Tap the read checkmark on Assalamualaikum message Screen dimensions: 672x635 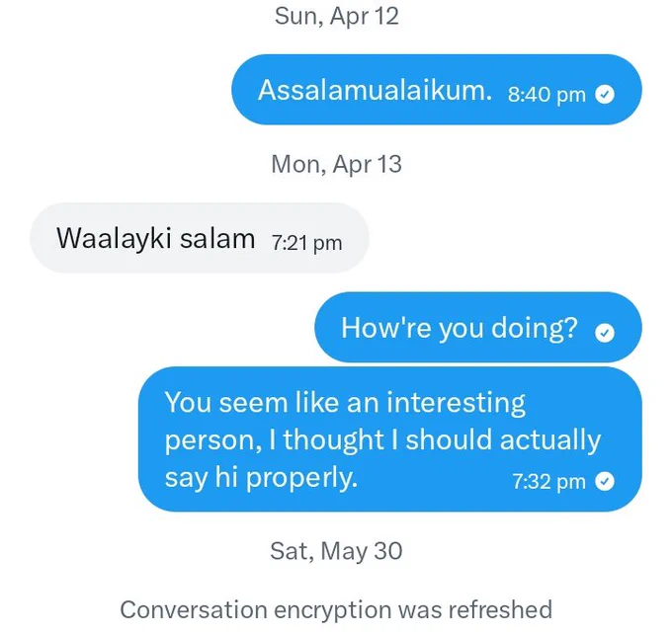pyautogui.click(x=604, y=94)
